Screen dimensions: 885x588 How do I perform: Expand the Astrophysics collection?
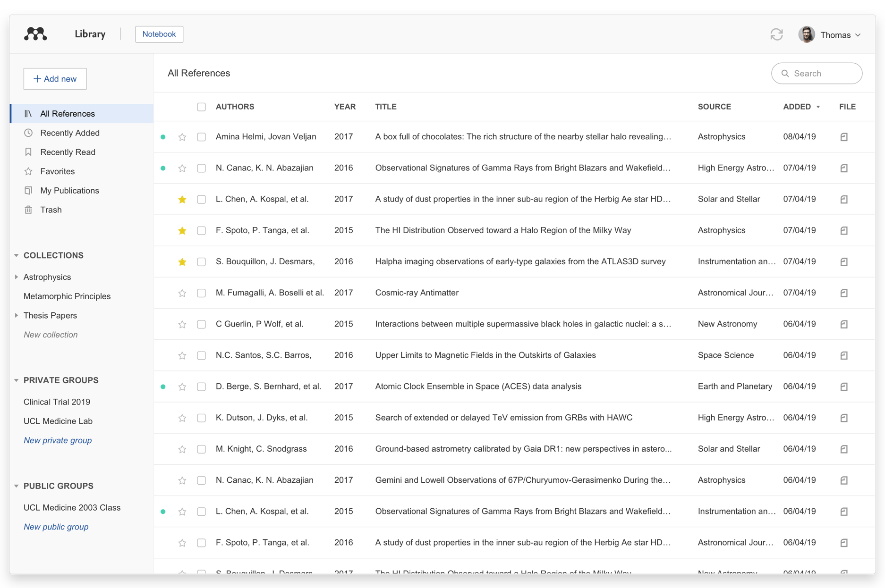[x=17, y=277]
